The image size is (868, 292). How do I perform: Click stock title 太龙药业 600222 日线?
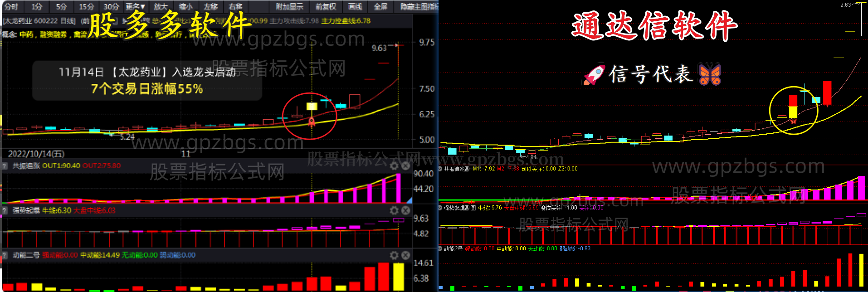(x=39, y=21)
